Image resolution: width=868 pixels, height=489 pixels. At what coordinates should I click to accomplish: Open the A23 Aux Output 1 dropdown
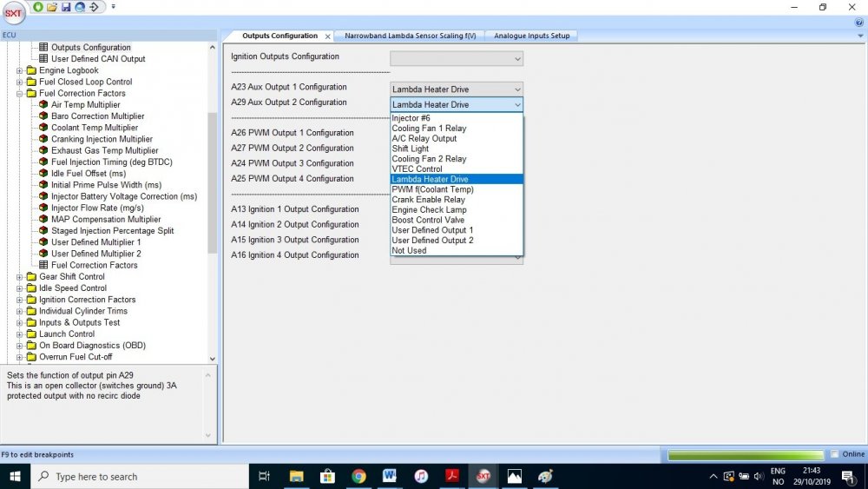[457, 89]
